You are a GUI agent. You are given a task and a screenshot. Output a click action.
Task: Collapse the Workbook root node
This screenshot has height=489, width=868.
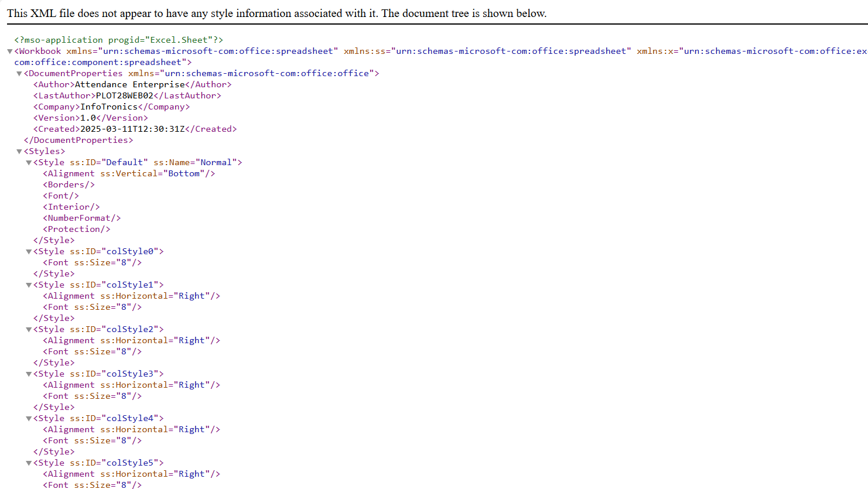coord(8,51)
